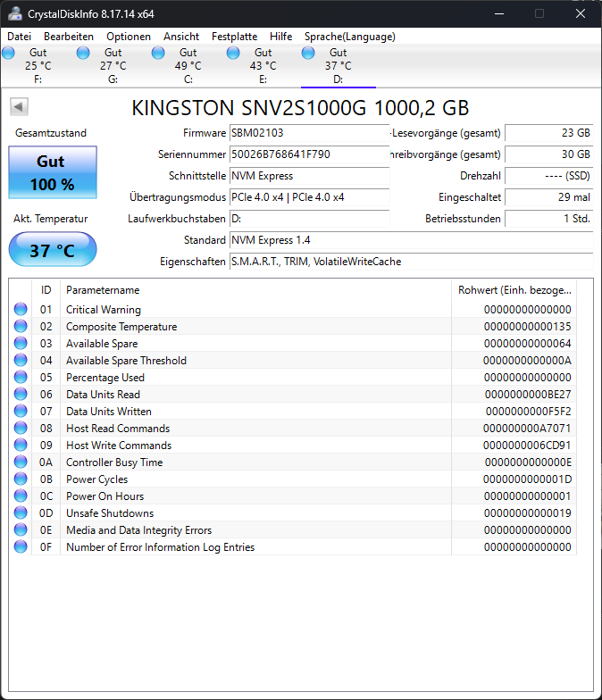The width and height of the screenshot is (602, 700).
Task: Click the Standard field NVM Express 1.4
Action: click(411, 240)
